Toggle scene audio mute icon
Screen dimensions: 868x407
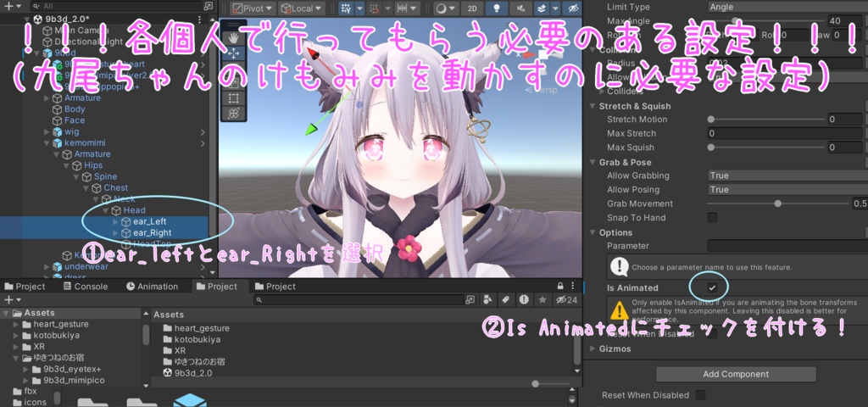coord(520,8)
